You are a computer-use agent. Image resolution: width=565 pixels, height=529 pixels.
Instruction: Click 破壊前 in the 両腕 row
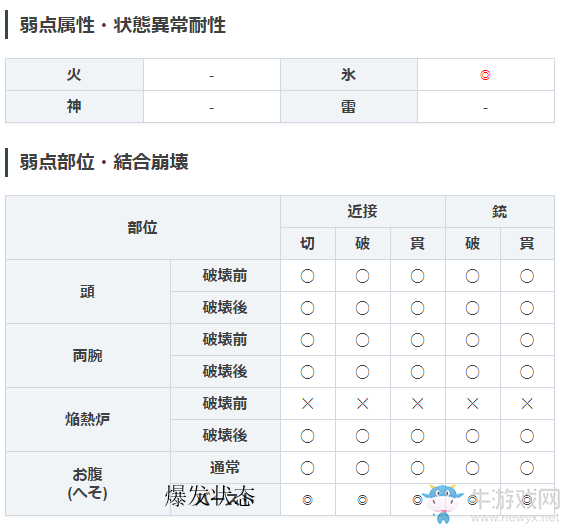tap(225, 339)
